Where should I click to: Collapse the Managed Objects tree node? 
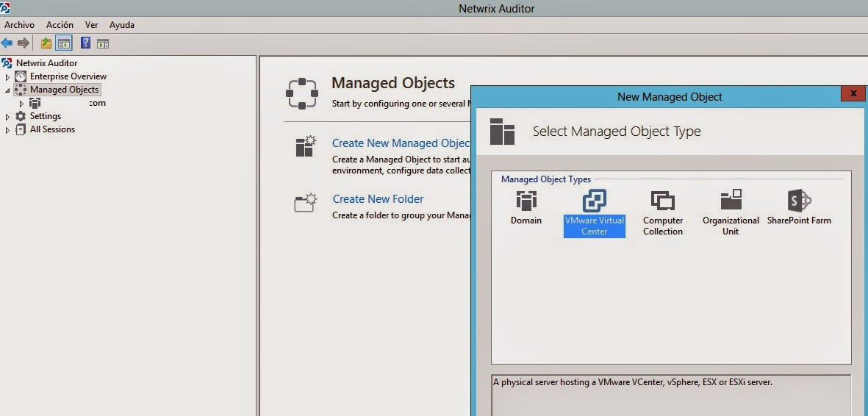(8, 90)
